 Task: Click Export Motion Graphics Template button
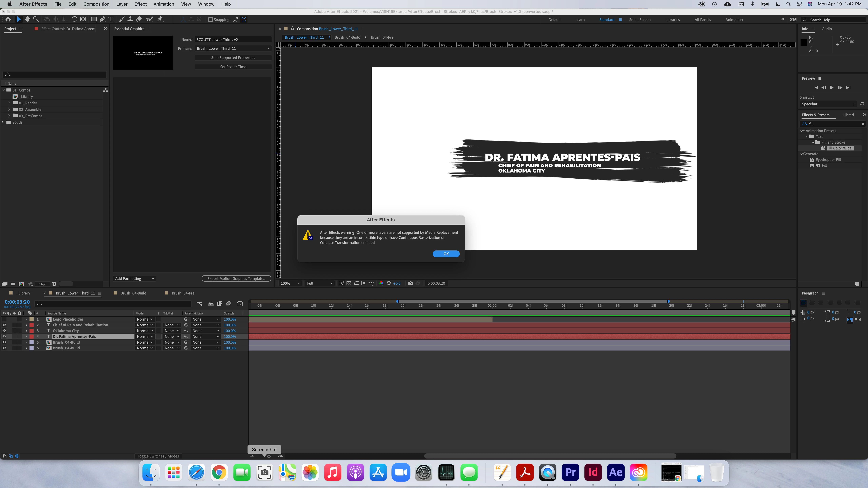236,279
